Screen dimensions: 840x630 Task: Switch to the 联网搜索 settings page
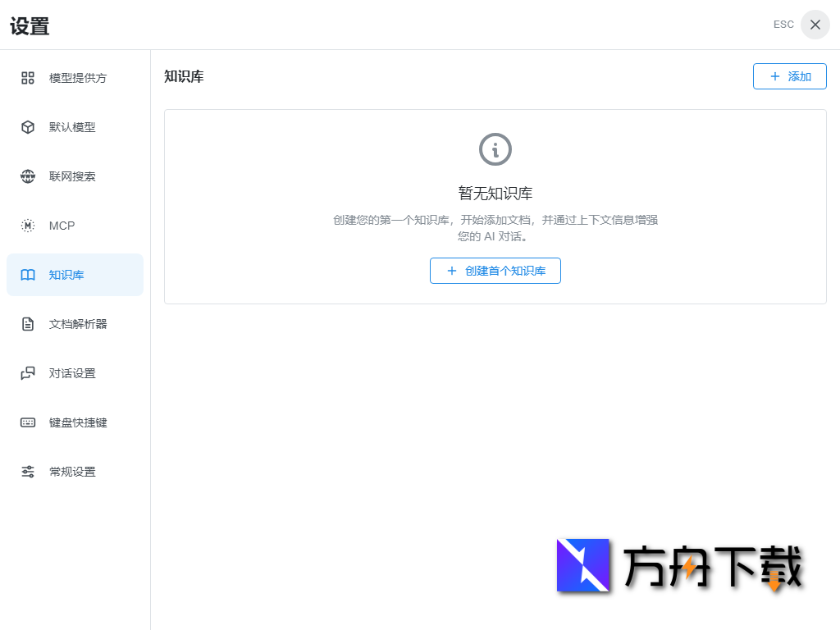click(74, 176)
